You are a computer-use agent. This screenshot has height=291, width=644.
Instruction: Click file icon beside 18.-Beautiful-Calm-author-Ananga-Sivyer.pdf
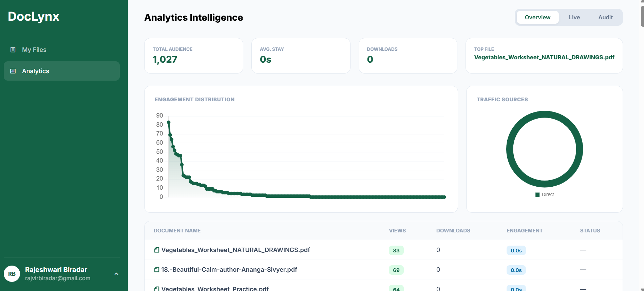tap(156, 270)
